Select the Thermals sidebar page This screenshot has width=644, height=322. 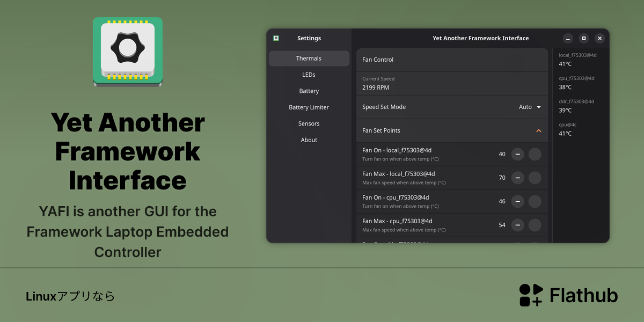309,58
